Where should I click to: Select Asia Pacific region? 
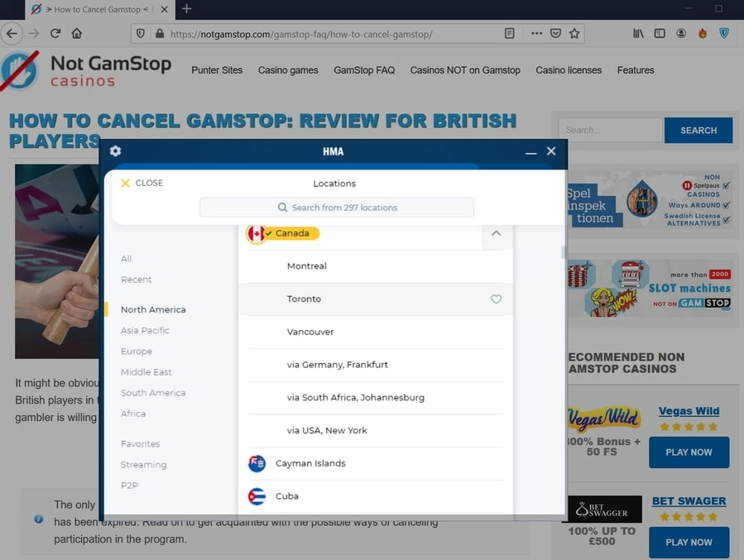tap(145, 331)
